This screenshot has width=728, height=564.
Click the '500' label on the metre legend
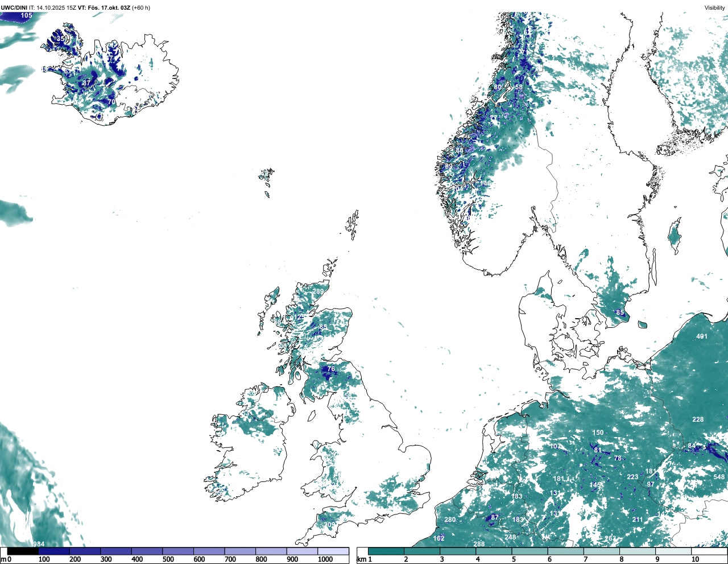click(x=168, y=559)
